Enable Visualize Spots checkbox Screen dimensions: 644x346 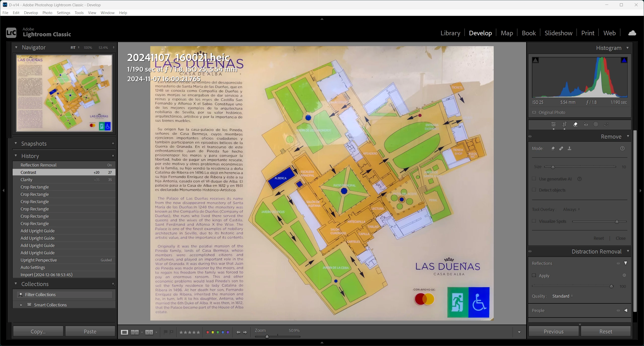click(x=534, y=221)
